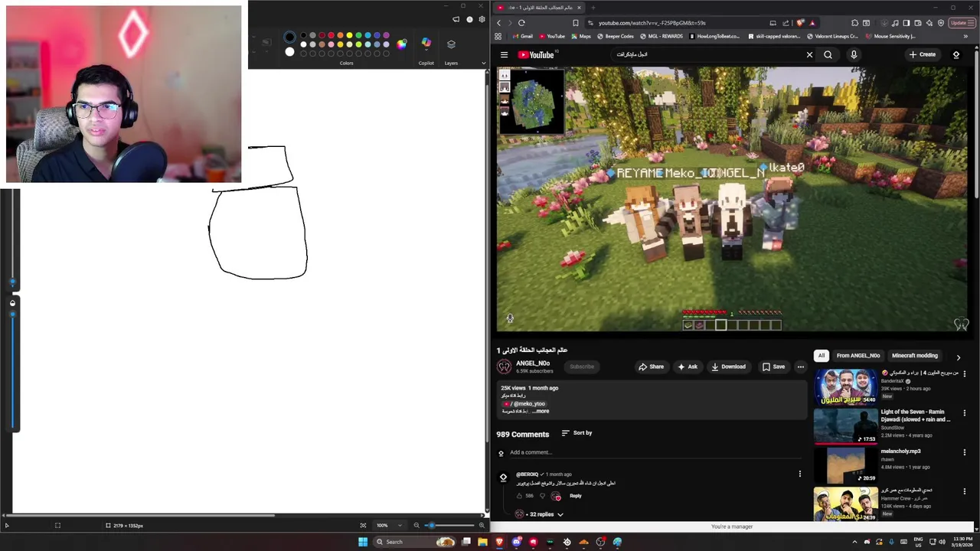Open Light of the Seven video thumbnail

845,425
